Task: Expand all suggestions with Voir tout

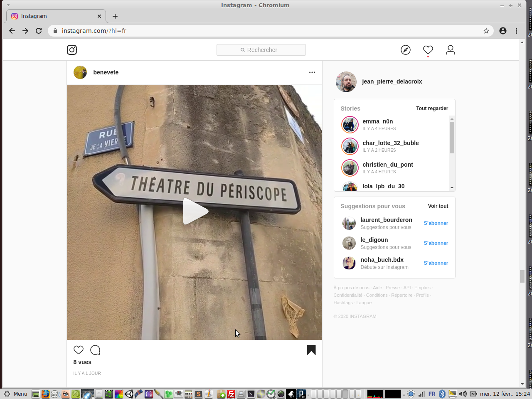Action: [x=438, y=206]
